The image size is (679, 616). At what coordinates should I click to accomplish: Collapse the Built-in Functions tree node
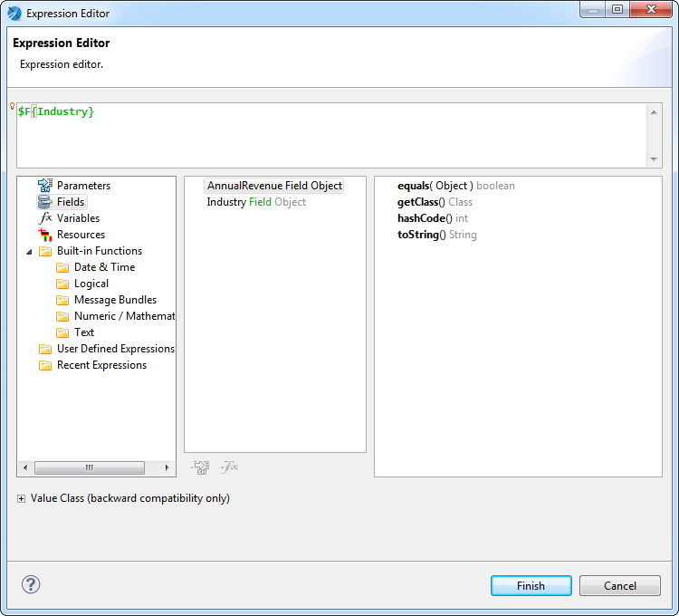tap(29, 251)
